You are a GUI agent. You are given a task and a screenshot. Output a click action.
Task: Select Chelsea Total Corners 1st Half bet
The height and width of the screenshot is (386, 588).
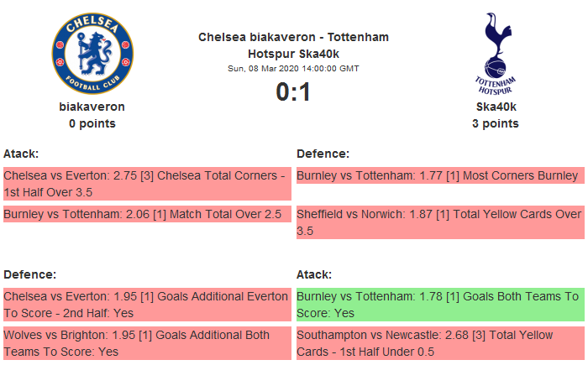tap(146, 184)
